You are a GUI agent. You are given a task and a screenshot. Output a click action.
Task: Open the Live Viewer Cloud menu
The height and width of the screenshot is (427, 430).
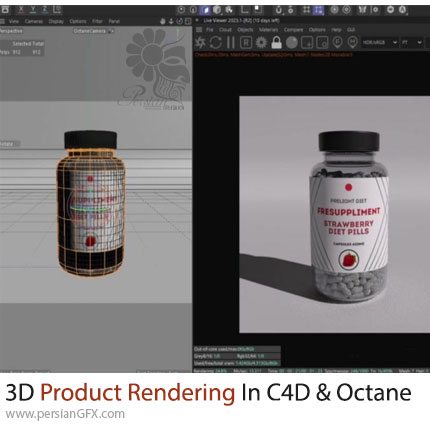point(225,30)
